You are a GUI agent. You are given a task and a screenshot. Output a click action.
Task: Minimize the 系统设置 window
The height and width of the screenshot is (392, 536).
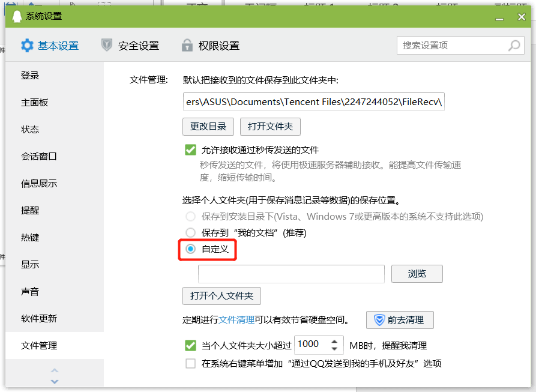tap(499, 19)
